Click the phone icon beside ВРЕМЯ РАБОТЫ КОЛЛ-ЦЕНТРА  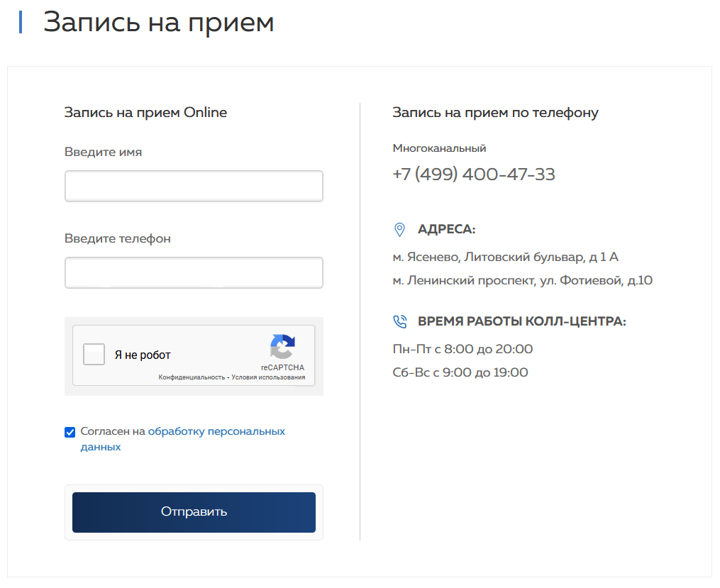399,322
